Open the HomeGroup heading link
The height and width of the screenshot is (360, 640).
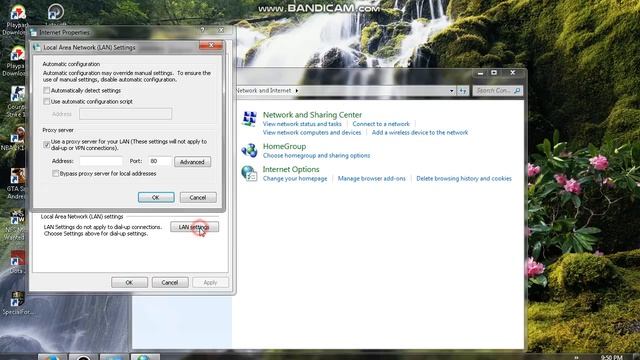[x=284, y=146]
